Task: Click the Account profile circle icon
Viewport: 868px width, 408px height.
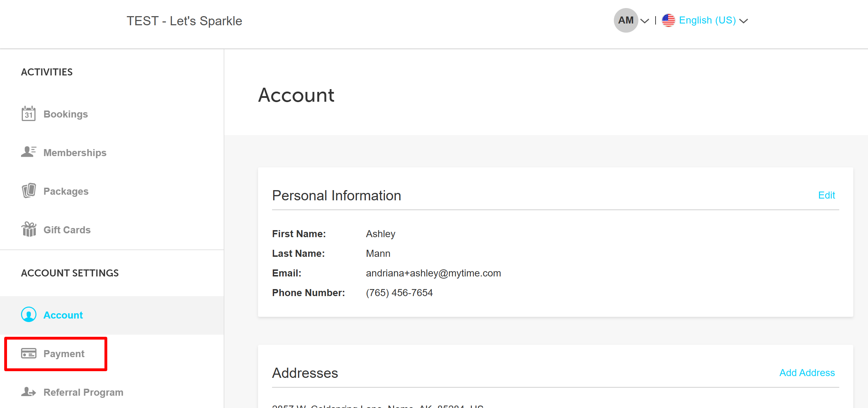Action: [x=28, y=315]
